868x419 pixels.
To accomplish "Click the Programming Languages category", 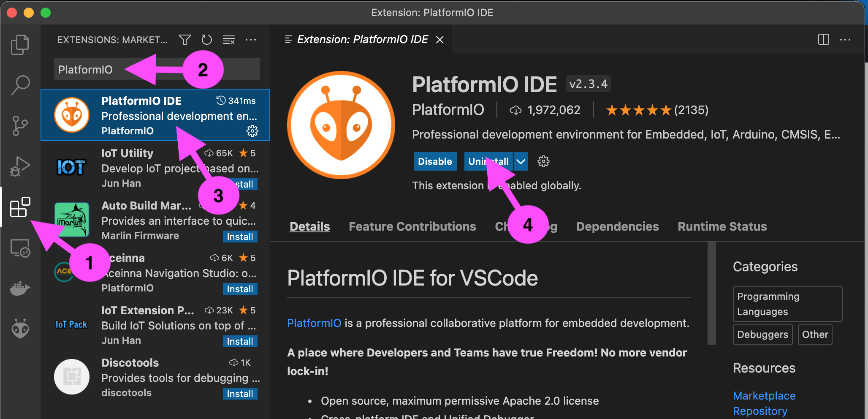I will [x=788, y=304].
